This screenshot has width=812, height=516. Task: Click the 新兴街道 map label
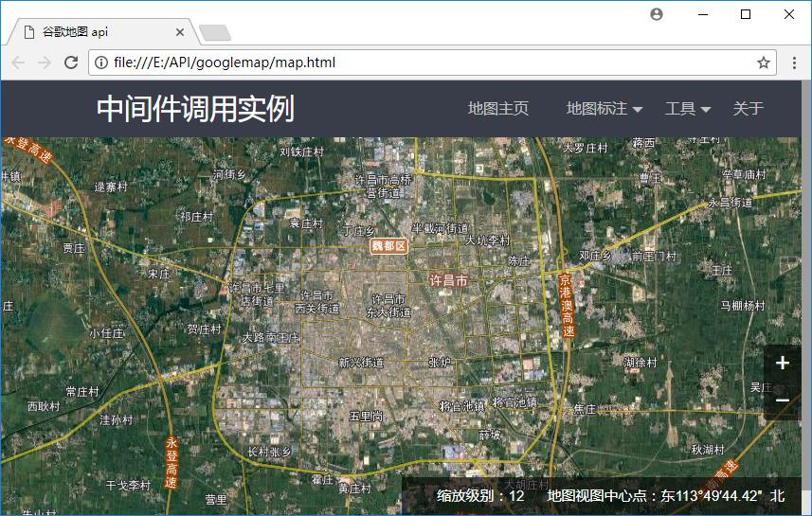pyautogui.click(x=361, y=363)
